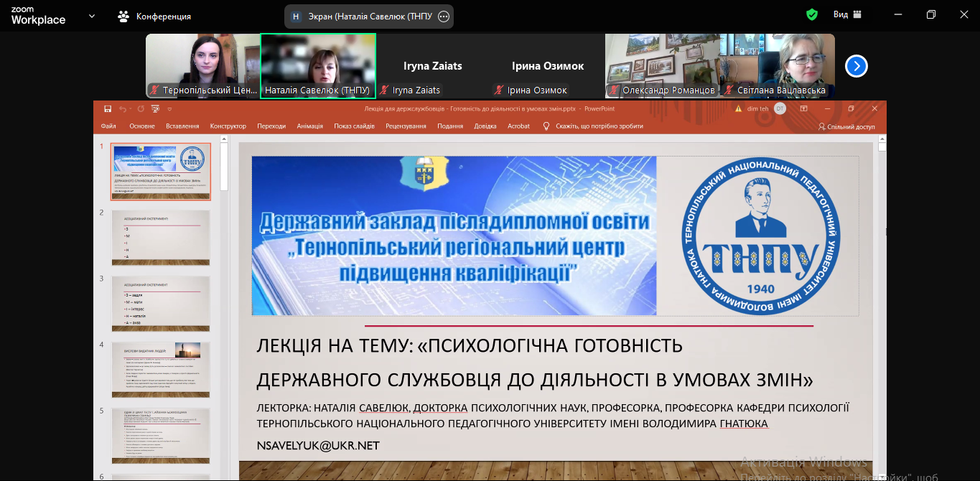Click the Конференция button
The image size is (980, 481).
click(x=155, y=16)
